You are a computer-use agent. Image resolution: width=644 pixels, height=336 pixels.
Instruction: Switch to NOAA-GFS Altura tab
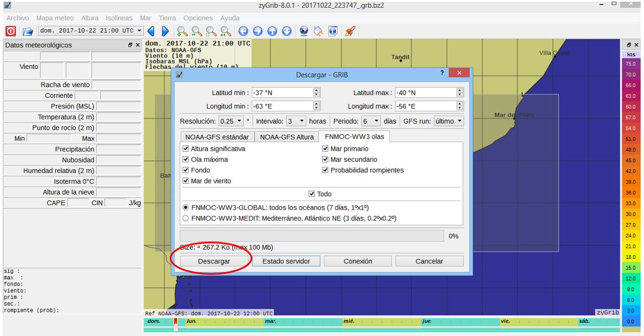[x=287, y=137]
